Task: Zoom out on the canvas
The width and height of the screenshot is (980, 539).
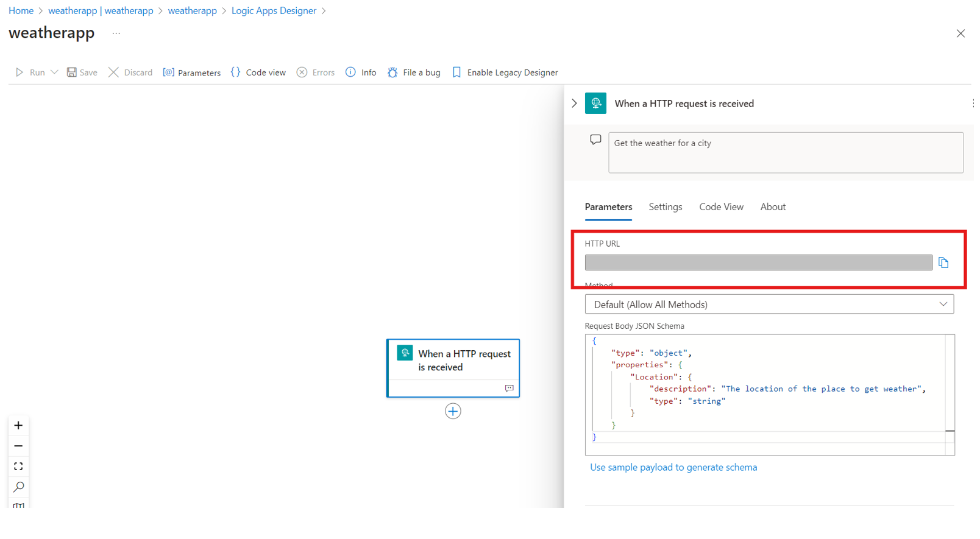Action: coord(18,446)
